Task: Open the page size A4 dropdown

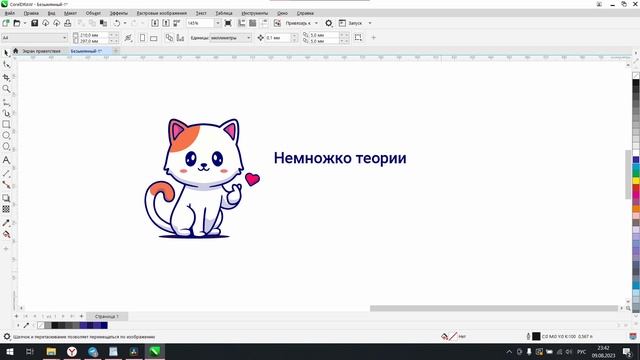Action: (x=64, y=38)
